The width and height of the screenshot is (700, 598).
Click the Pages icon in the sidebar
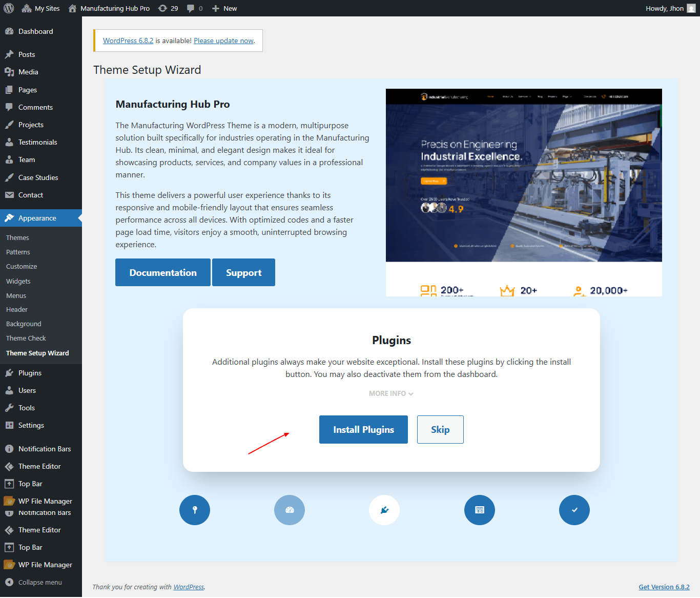tap(9, 90)
